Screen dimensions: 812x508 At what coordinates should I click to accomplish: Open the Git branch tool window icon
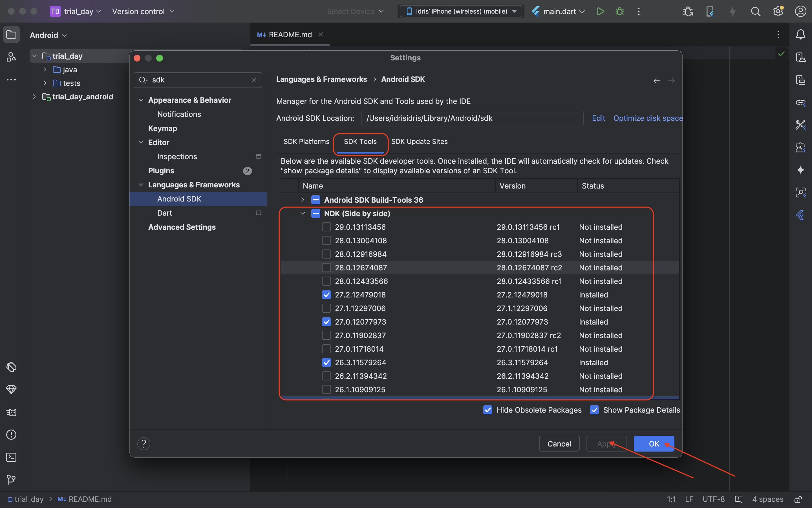tap(11, 479)
